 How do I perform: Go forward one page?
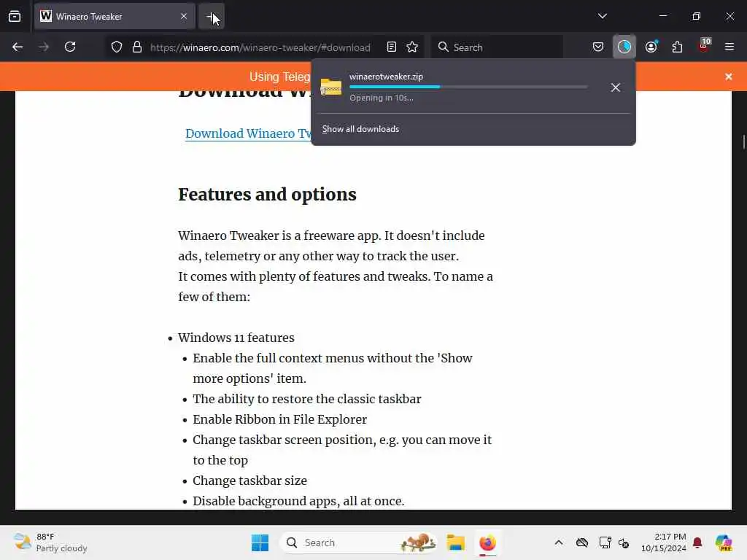[44, 47]
